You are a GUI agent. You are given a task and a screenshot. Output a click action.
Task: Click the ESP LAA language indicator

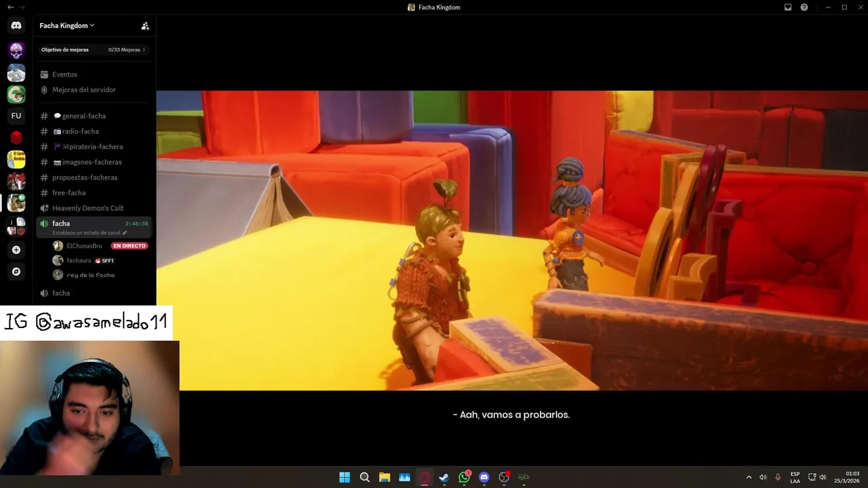[x=795, y=477]
